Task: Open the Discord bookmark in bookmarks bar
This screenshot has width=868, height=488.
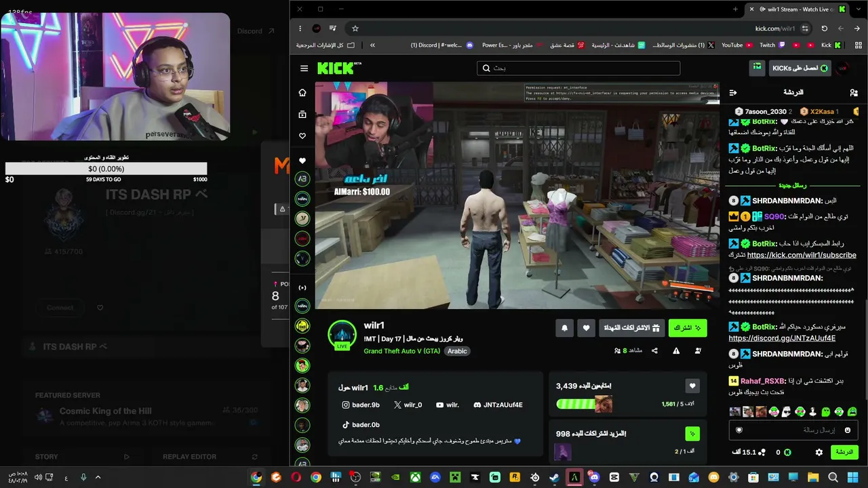Action: [x=441, y=45]
